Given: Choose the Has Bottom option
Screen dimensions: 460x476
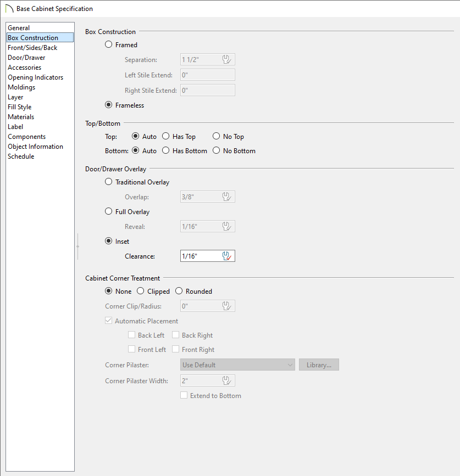Looking at the screenshot, I should coord(165,150).
